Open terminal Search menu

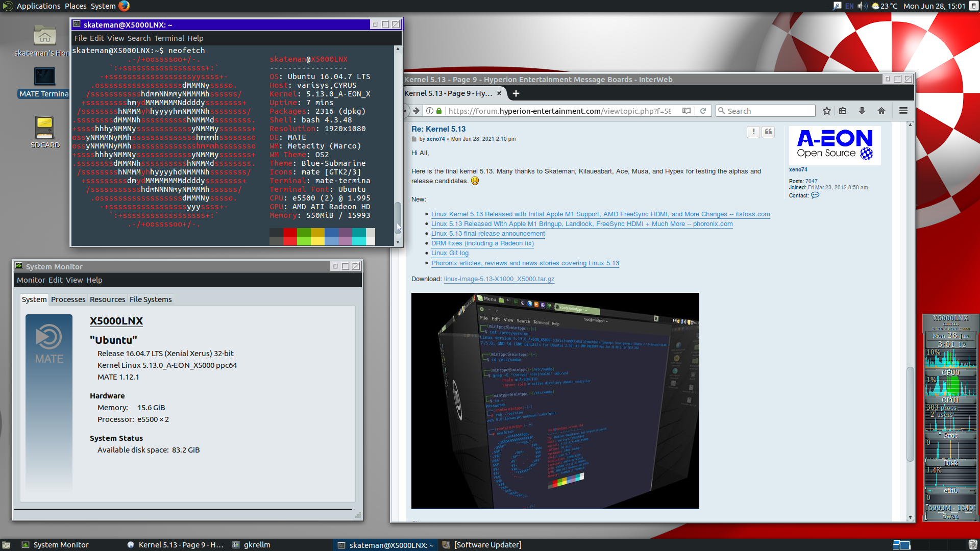[139, 38]
